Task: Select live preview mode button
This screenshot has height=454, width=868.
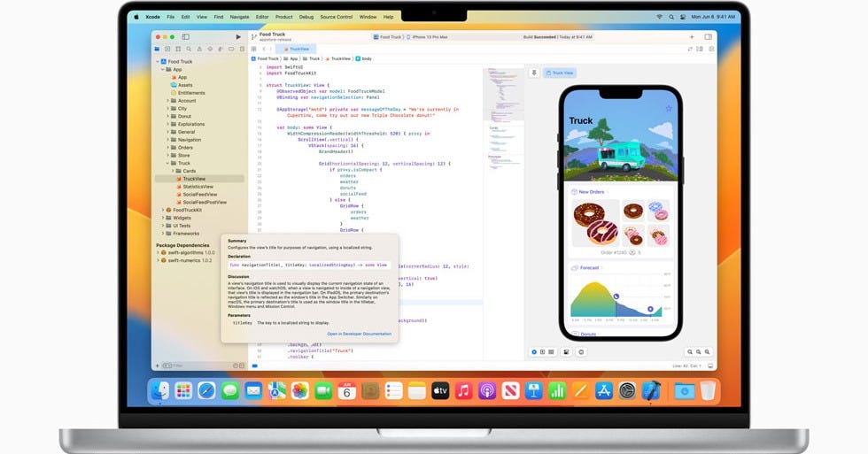Action: coord(534,351)
